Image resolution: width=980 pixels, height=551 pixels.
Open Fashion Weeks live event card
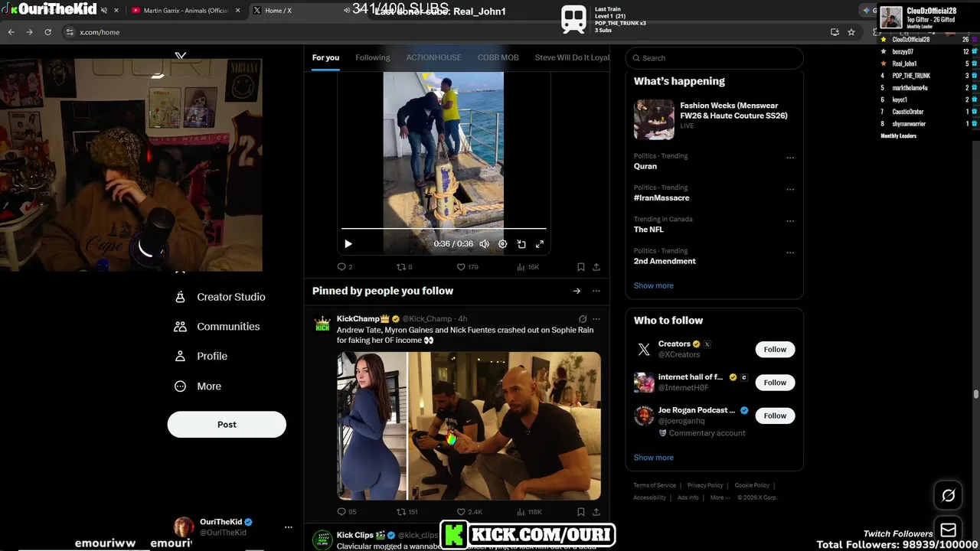coord(714,119)
